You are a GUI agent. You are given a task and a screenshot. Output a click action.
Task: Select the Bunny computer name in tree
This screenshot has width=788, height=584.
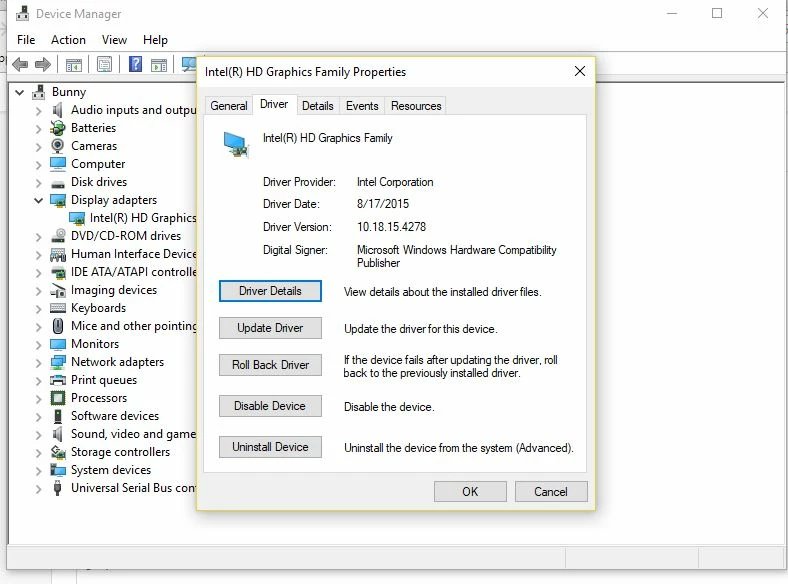point(69,92)
